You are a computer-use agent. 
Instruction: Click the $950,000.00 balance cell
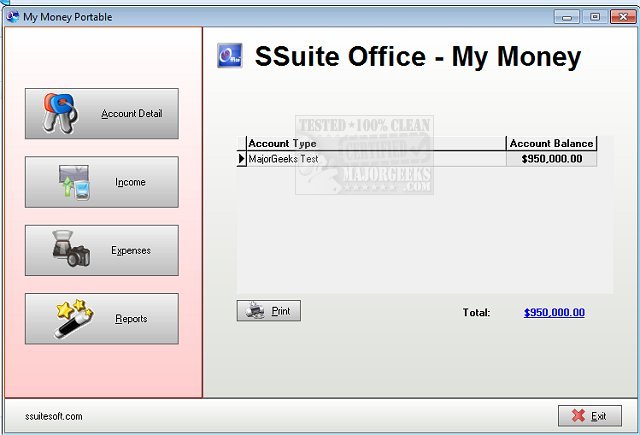pyautogui.click(x=551, y=159)
